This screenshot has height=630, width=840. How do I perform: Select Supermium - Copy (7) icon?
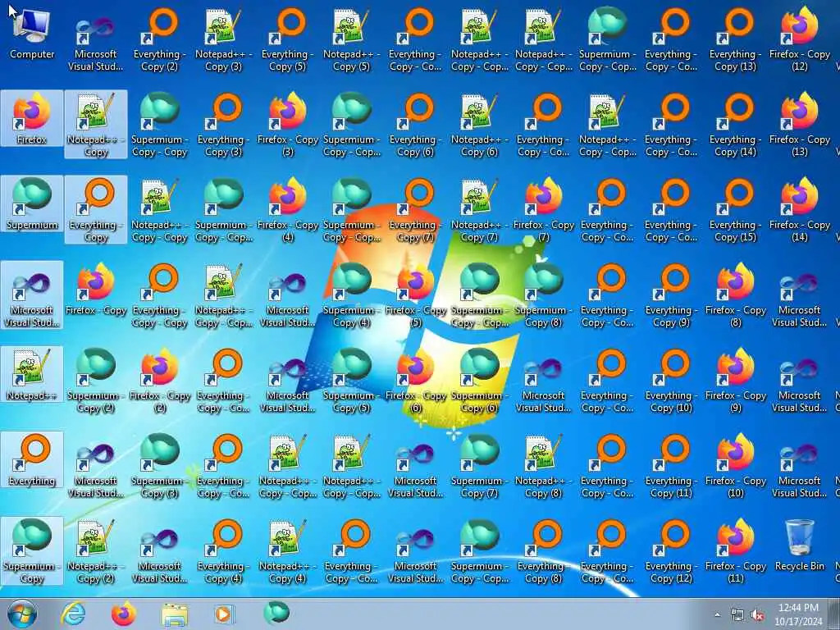pyautogui.click(x=479, y=466)
